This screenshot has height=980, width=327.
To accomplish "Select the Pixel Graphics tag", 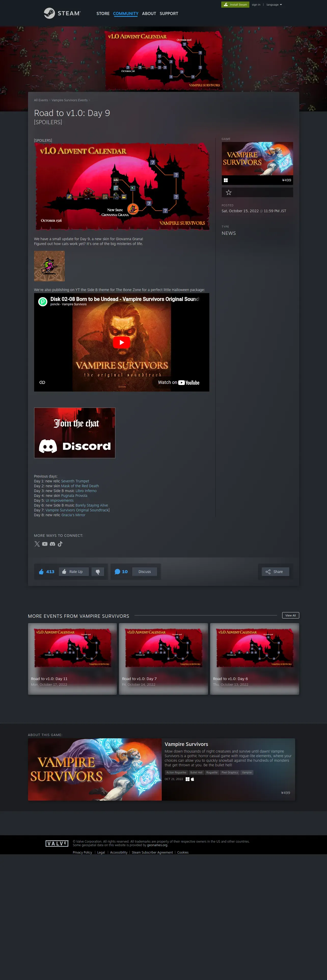I will 230,773.
